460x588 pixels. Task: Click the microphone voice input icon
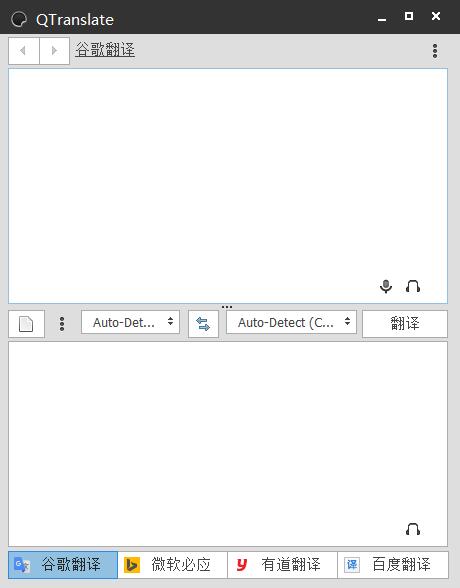coord(386,286)
